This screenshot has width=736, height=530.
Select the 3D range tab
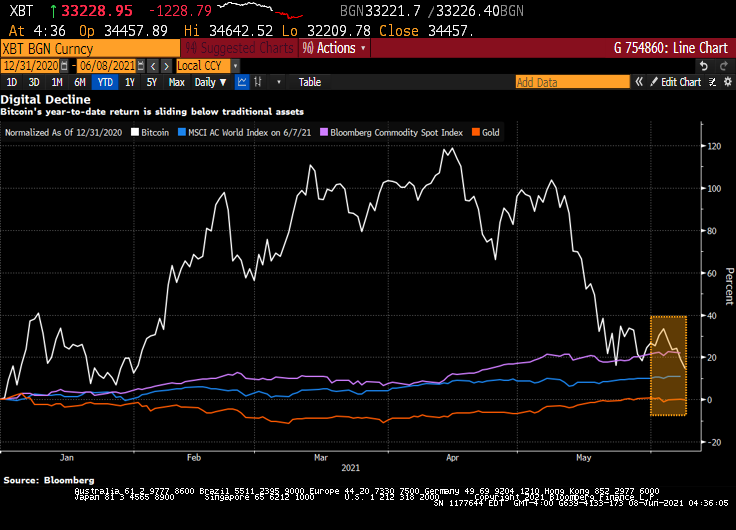tap(34, 82)
